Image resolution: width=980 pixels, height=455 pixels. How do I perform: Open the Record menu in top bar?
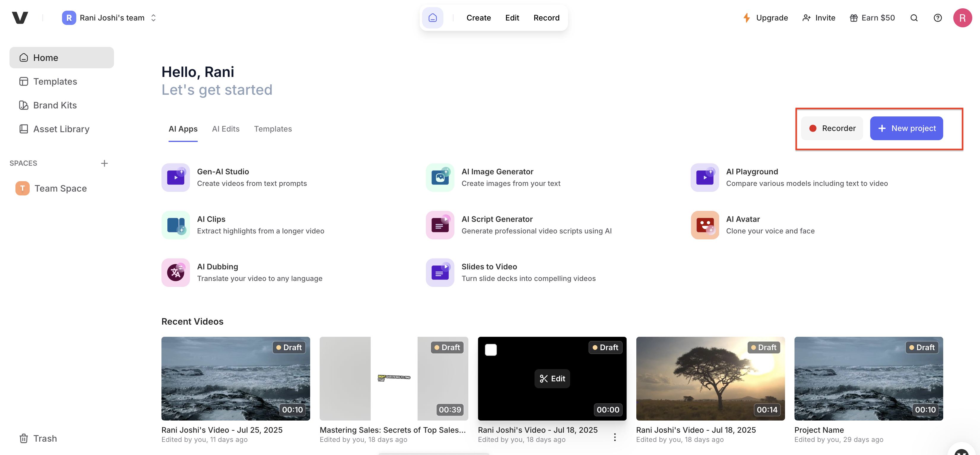[x=546, y=18]
